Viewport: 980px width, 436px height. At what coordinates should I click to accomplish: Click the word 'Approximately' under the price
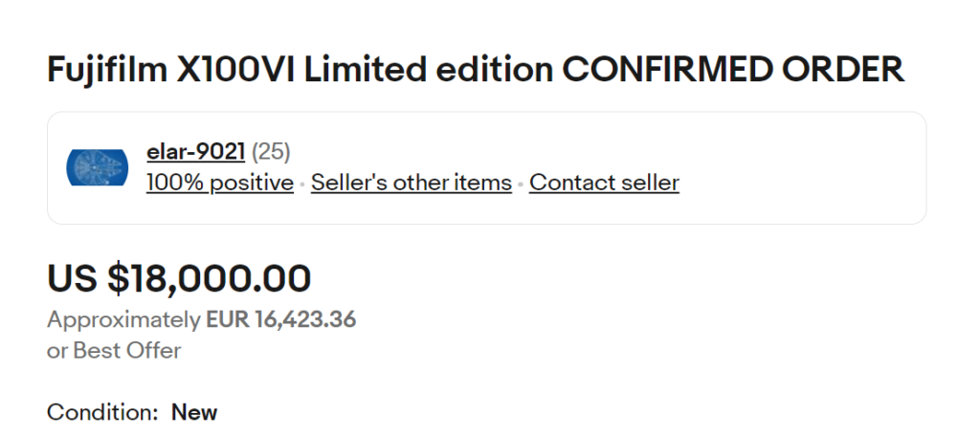(123, 319)
